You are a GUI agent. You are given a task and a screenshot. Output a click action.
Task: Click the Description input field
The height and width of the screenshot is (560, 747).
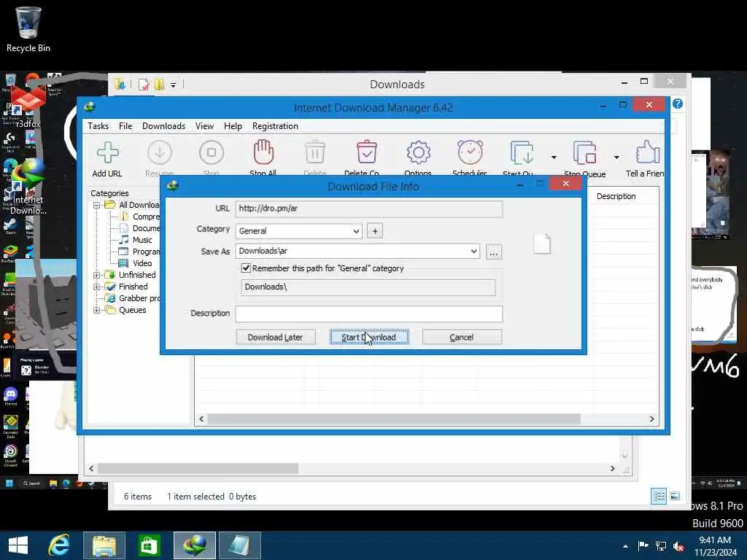[368, 314]
